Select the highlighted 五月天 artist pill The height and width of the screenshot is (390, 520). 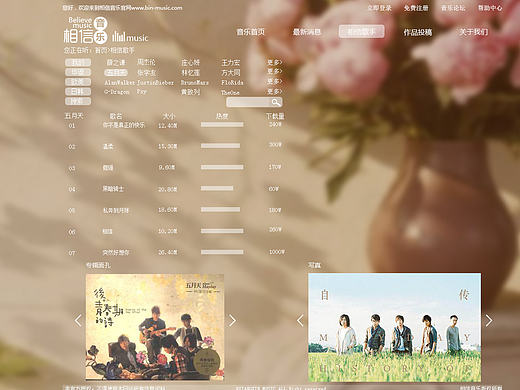pos(116,72)
